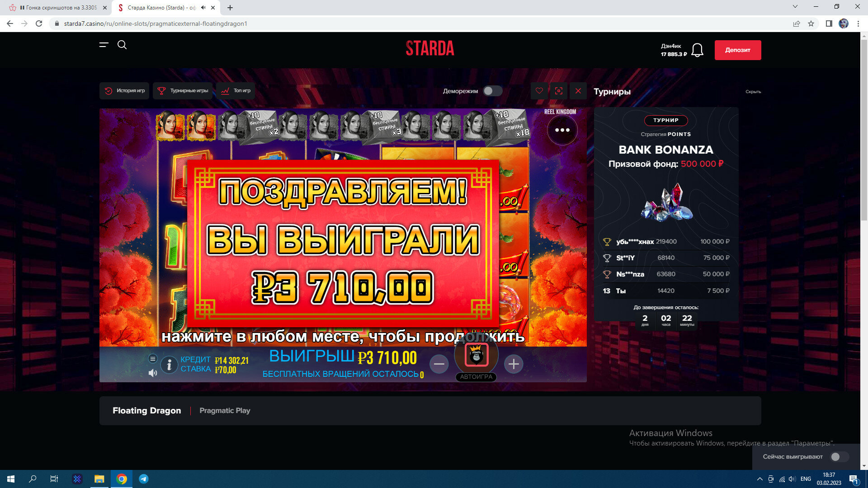The height and width of the screenshot is (488, 868).
Task: Open the История игр tab
Action: 124,91
